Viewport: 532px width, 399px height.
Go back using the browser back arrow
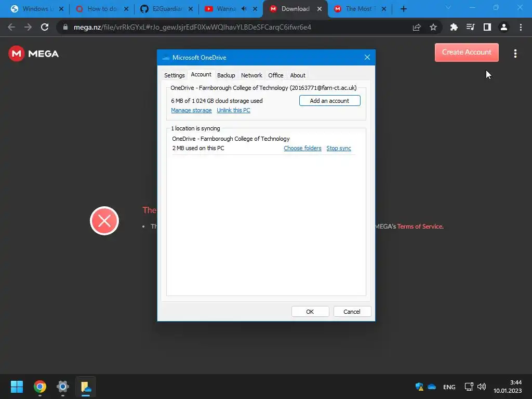(11, 27)
